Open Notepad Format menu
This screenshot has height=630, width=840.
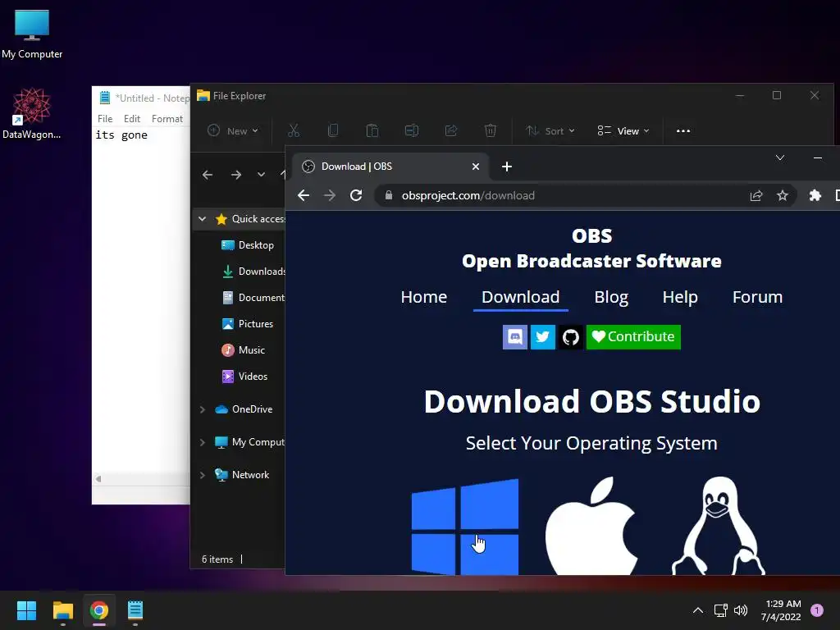pyautogui.click(x=167, y=119)
